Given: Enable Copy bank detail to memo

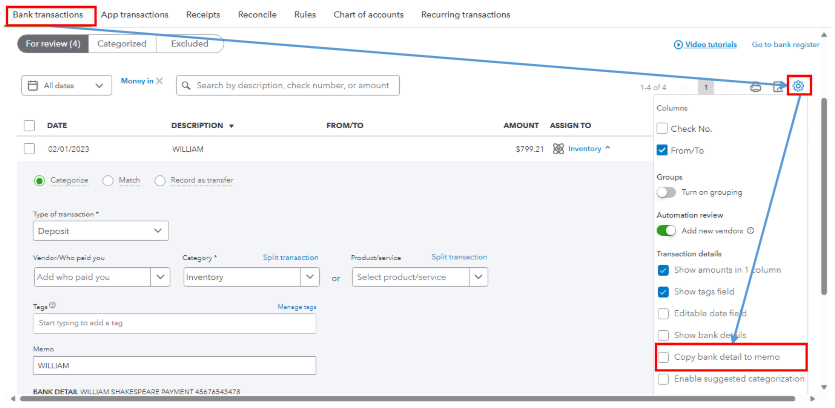Looking at the screenshot, I should (663, 357).
